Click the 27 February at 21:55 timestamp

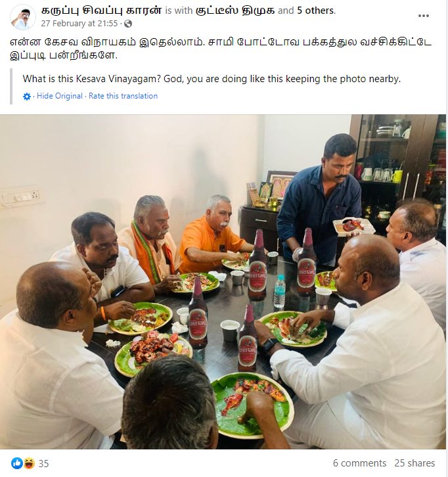tap(79, 24)
